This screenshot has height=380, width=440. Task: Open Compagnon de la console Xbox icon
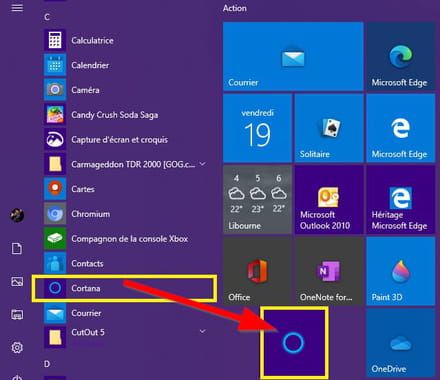click(55, 238)
